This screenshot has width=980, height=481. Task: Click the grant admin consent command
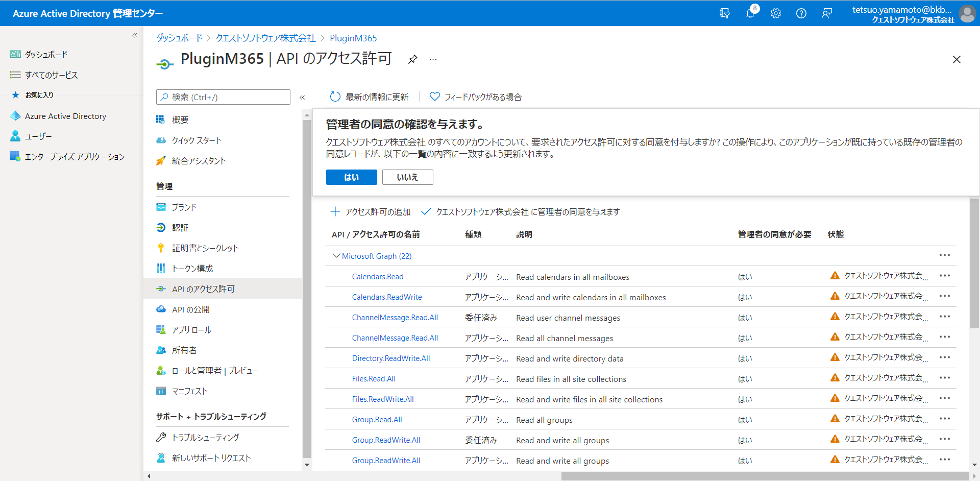[x=521, y=211]
